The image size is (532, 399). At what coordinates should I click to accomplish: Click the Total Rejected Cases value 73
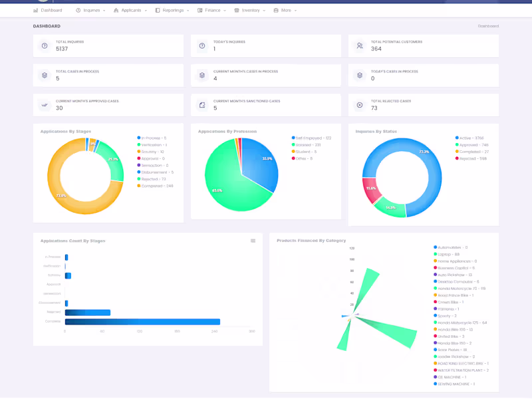(x=374, y=108)
